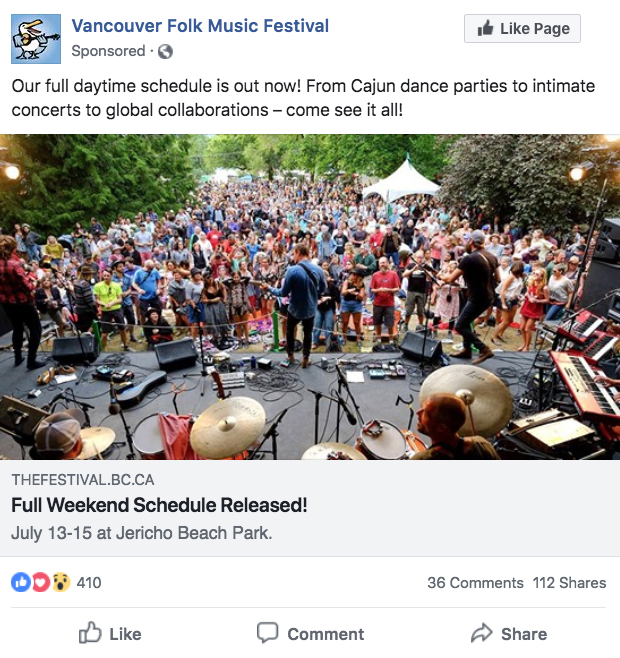This screenshot has height=658, width=620.
Task: Click the Sponsored label
Action: 108,51
